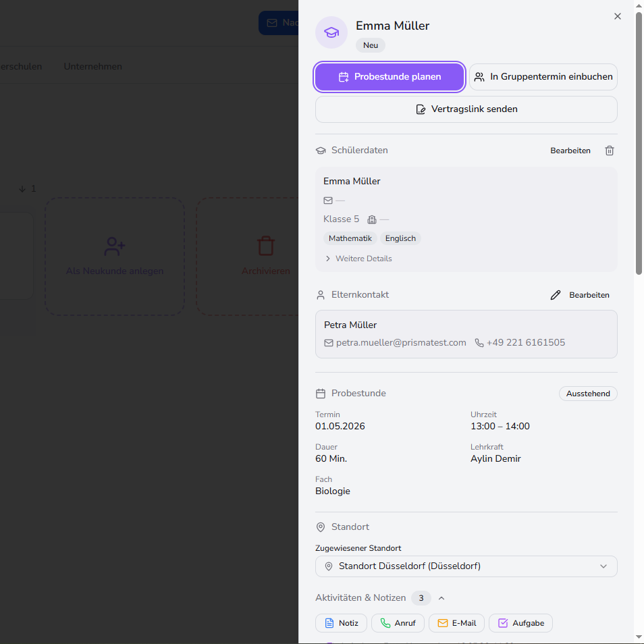Click the activities count badge 3
644x644 pixels.
pos(421,598)
